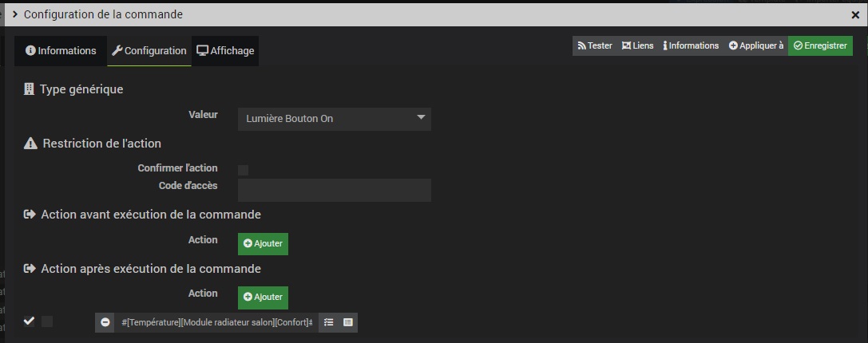Open the keyword list icon beside the command field
Screen dimensions: 868x343
point(329,322)
